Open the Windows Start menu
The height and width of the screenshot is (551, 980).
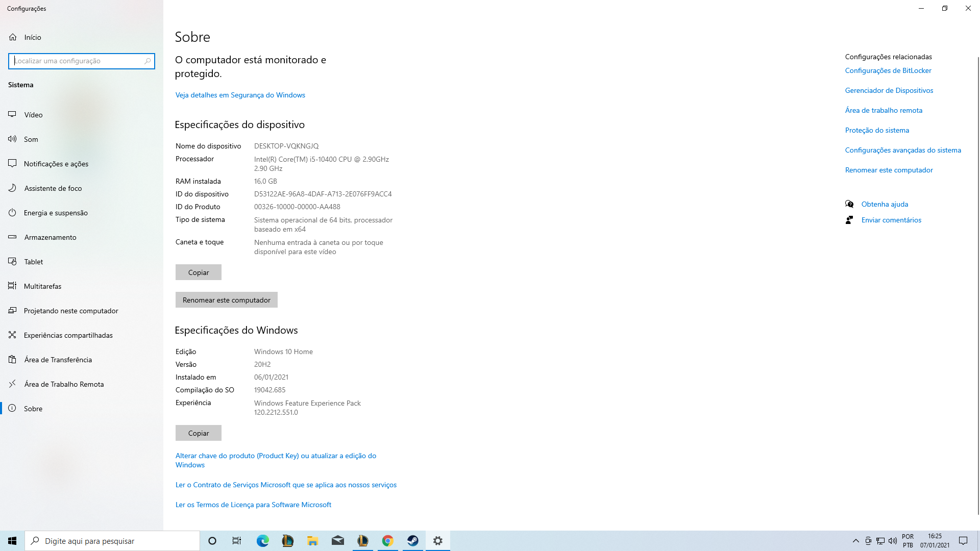coord(12,541)
